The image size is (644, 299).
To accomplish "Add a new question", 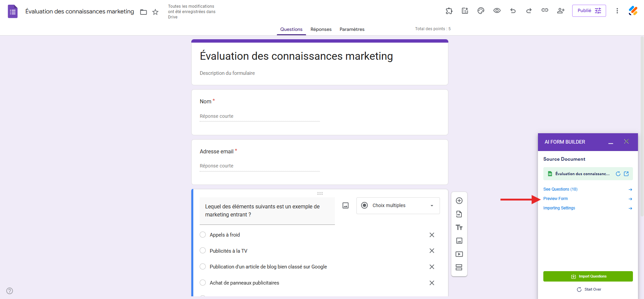I will tap(459, 201).
